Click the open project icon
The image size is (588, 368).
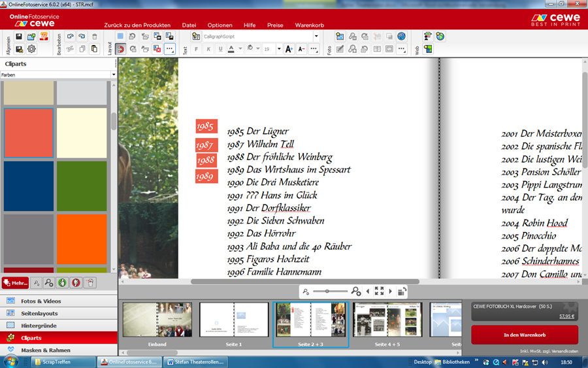click(x=31, y=37)
